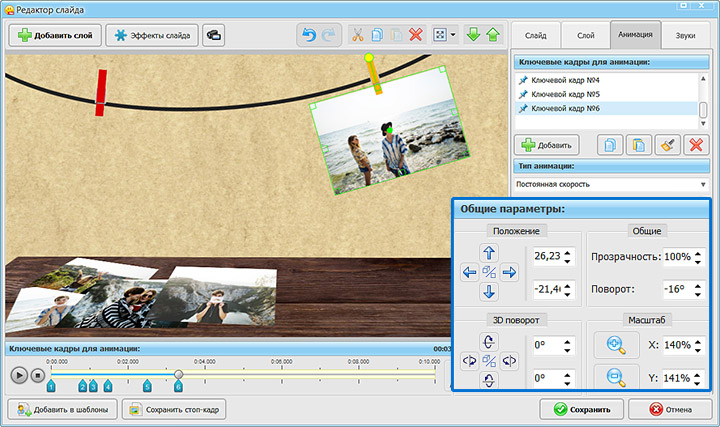Click the left 3D rotation icon
The image size is (720, 427).
point(469,361)
